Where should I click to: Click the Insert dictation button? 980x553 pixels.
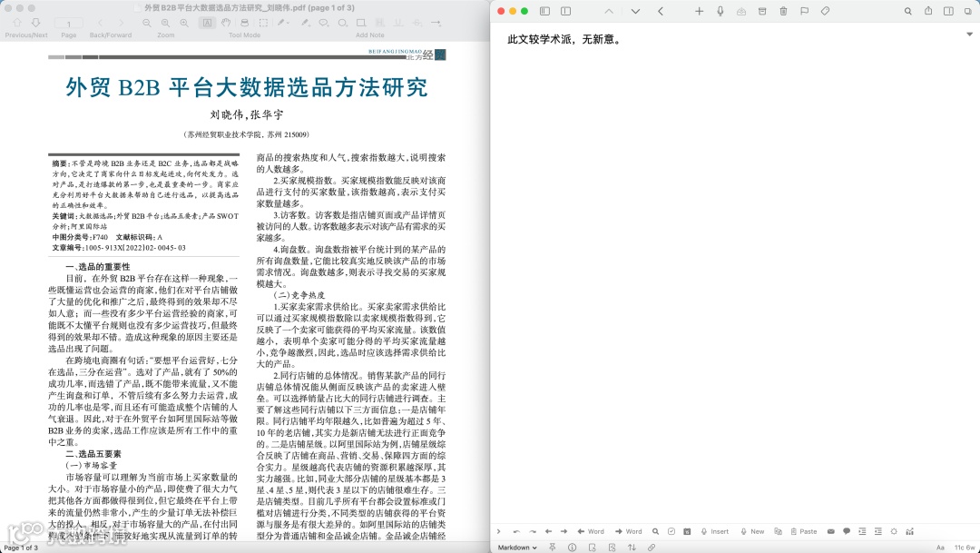(714, 532)
